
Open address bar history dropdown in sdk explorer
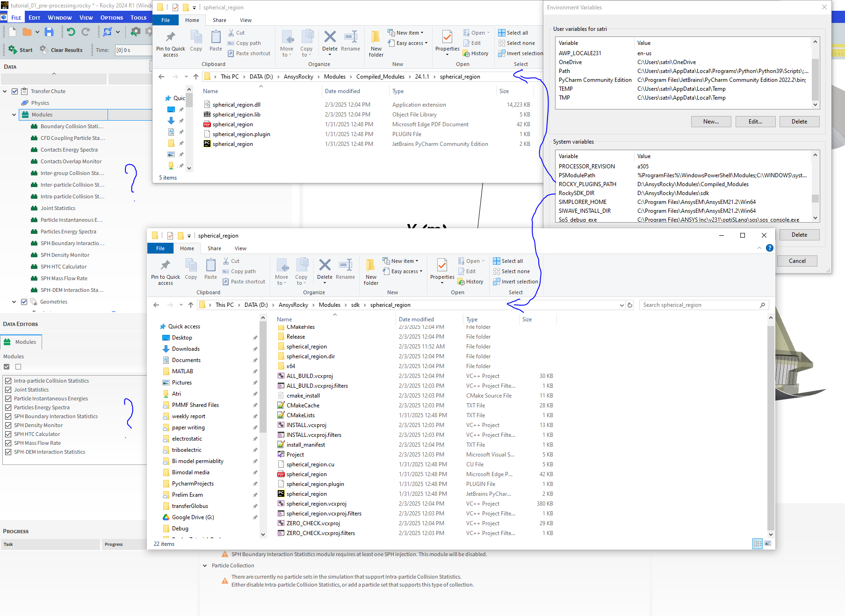point(621,305)
